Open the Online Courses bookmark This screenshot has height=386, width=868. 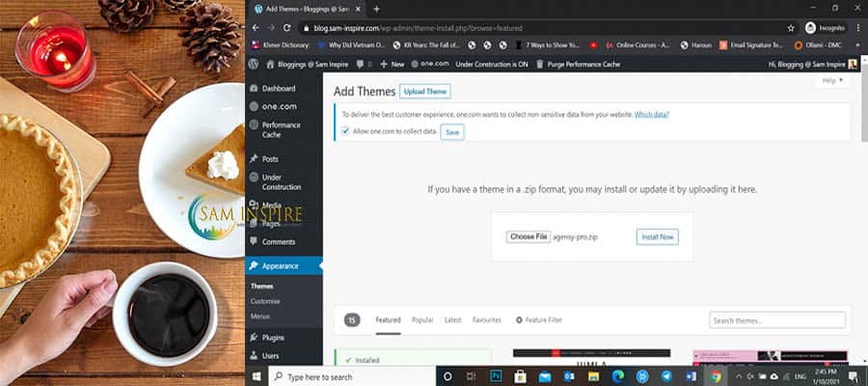click(x=637, y=45)
